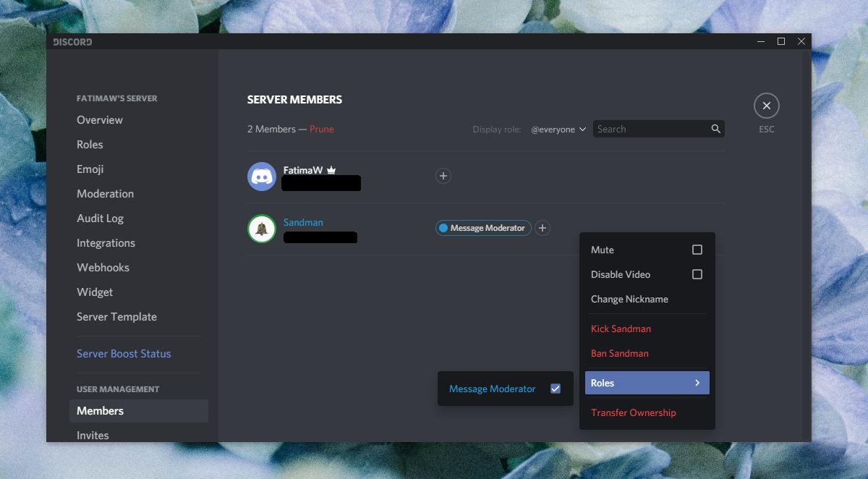This screenshot has height=479, width=868.
Task: Toggle the Disable Video checkbox
Action: pyautogui.click(x=697, y=274)
